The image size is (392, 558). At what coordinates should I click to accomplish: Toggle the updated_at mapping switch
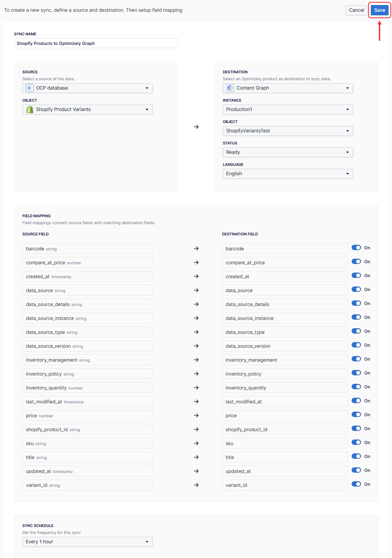(x=356, y=470)
